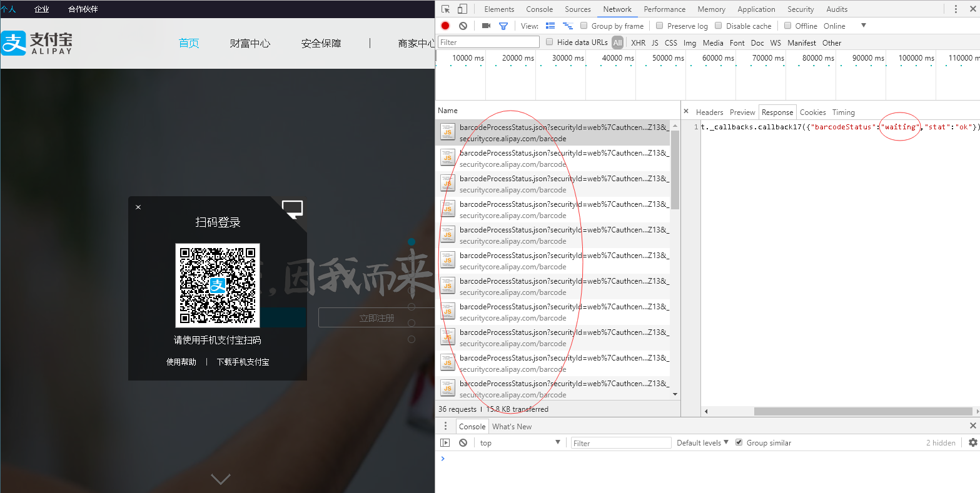Enable Preserve log checkbox
980x493 pixels.
click(x=659, y=26)
